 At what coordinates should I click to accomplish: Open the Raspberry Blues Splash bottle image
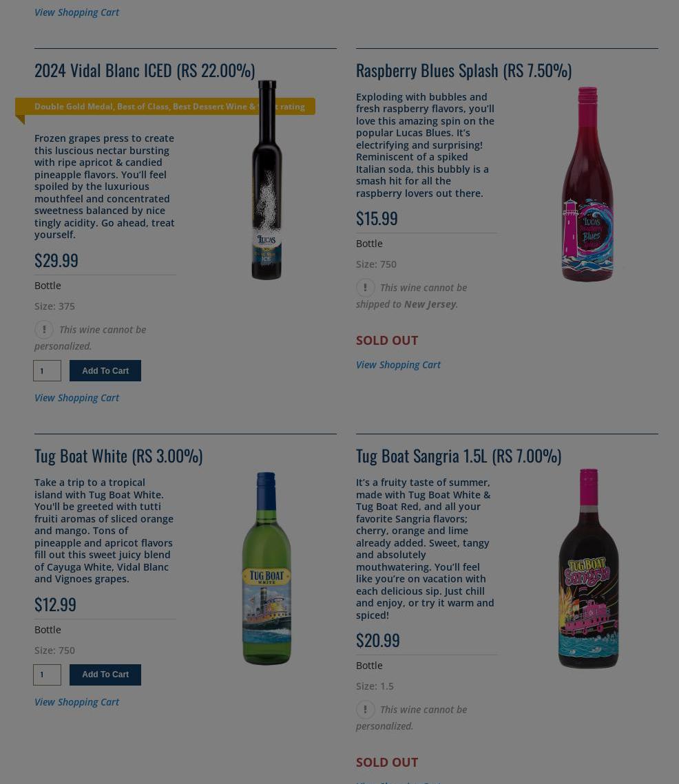[x=588, y=184]
